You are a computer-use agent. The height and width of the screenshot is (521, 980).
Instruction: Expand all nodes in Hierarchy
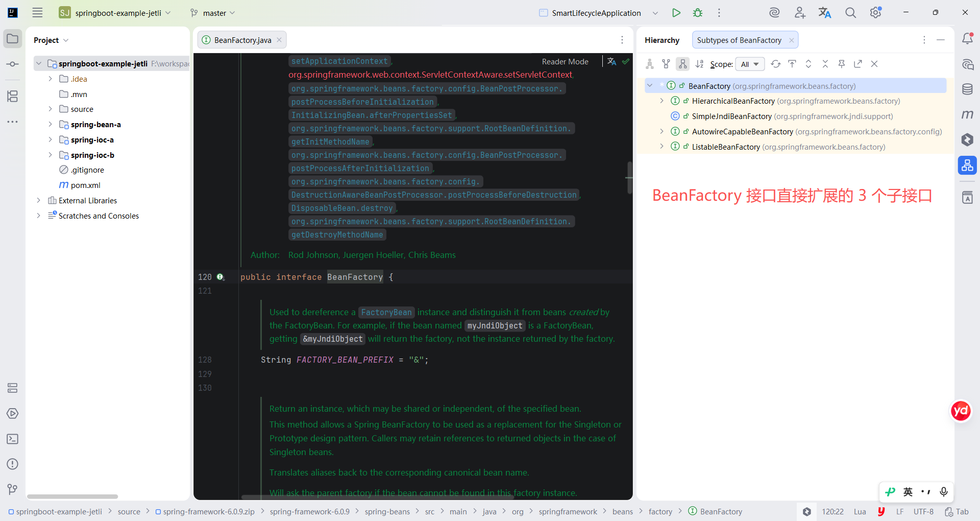(808, 64)
